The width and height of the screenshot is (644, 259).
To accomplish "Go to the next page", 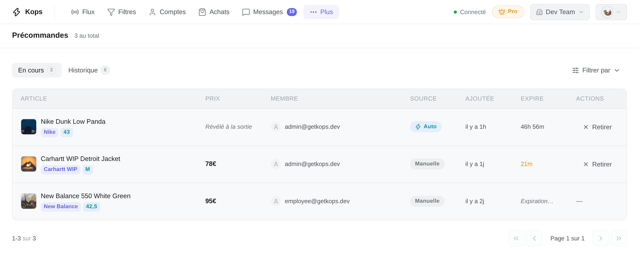I will click(601, 238).
